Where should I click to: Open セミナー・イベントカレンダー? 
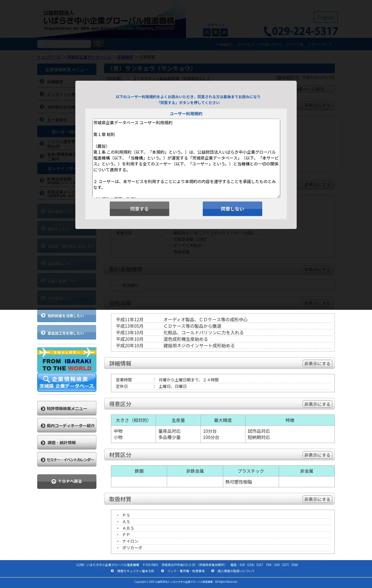67,459
